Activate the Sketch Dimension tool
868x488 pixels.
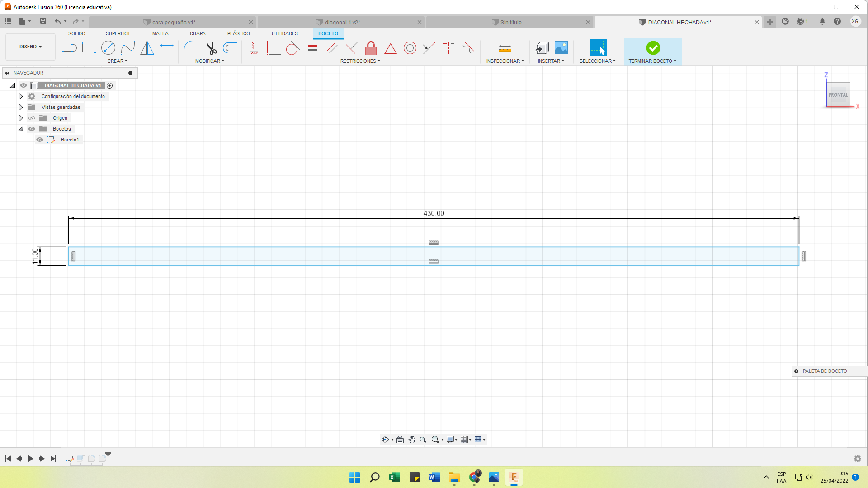click(166, 48)
